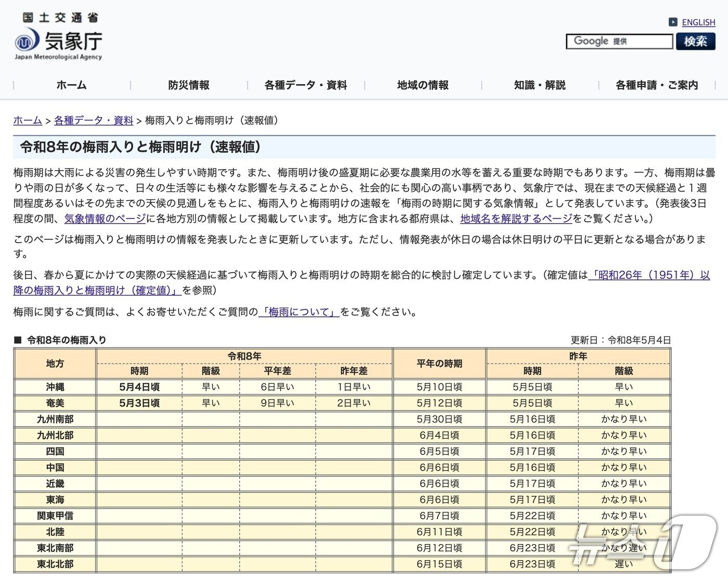The image size is (728, 581).
Task: Select the 東北南部 region row header
Action: pos(55,548)
